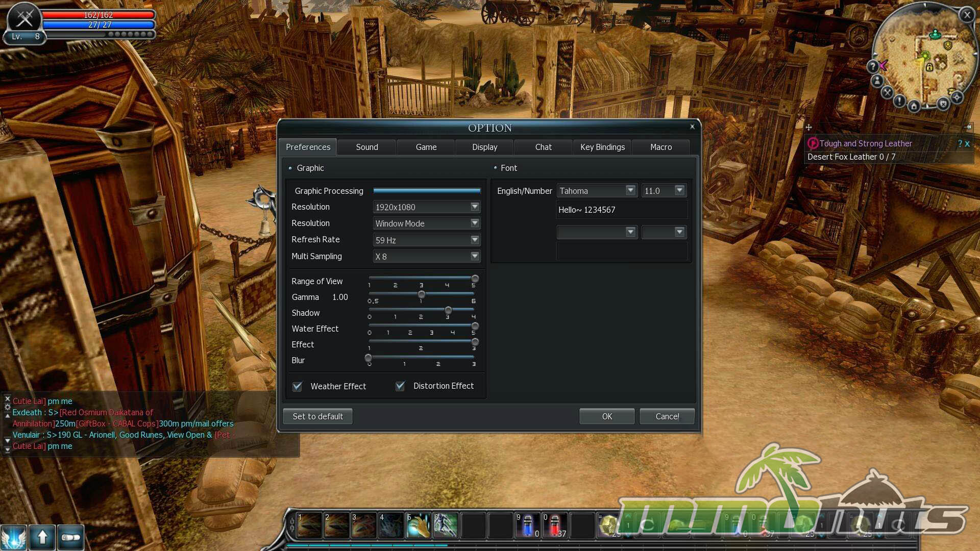Use the blue potion in hotbar slot 9
This screenshot has width=980, height=551.
pos(528,525)
